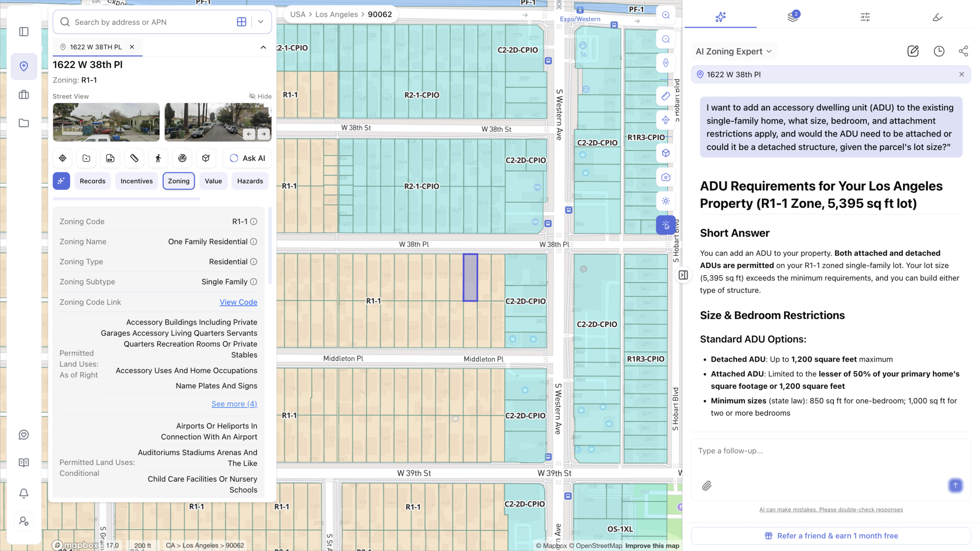The image size is (980, 551).
Task: Select the Records chip
Action: (x=93, y=181)
